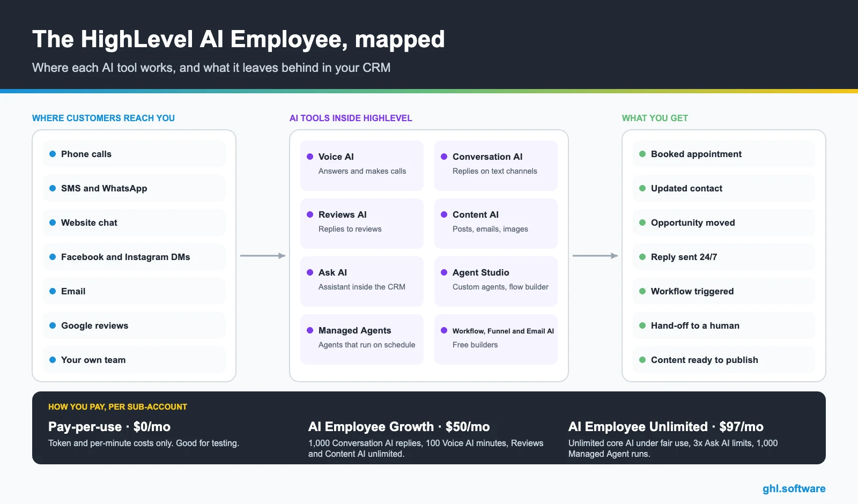This screenshot has height=504, width=858.
Task: Click the Booked appointment outcome
Action: point(724,154)
